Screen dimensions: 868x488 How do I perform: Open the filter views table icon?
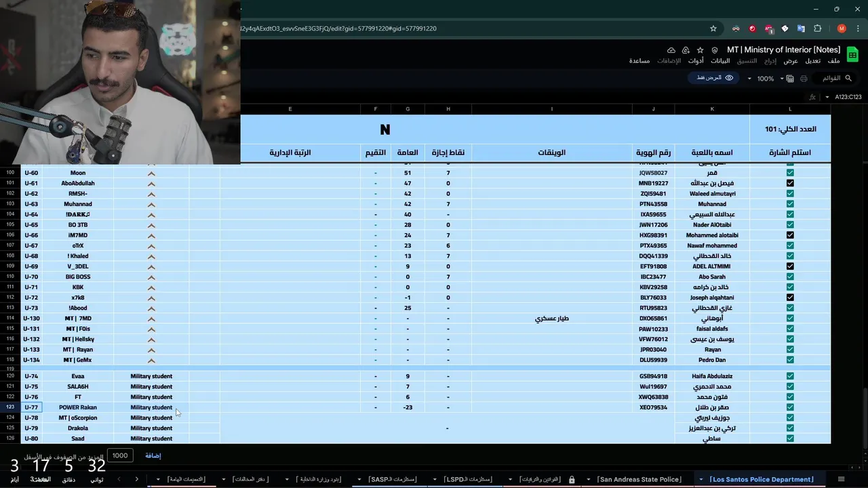point(790,79)
